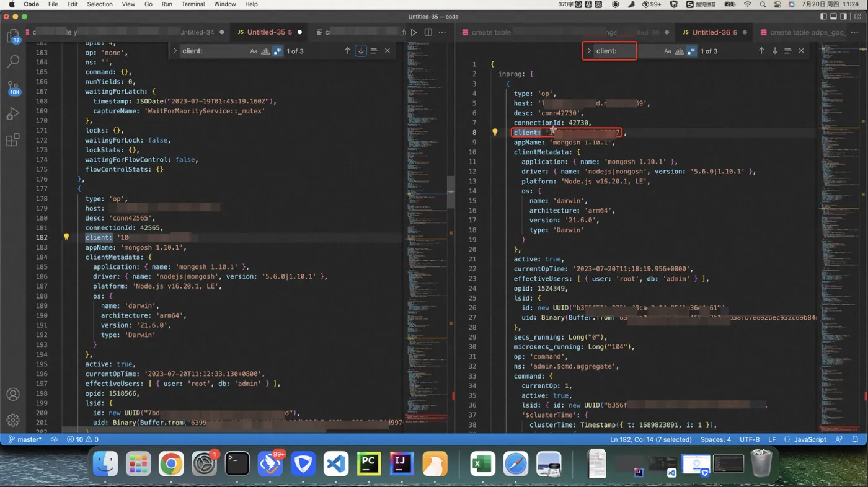This screenshot has height=487, width=868.
Task: Go to previous match in right find widget
Action: (761, 51)
